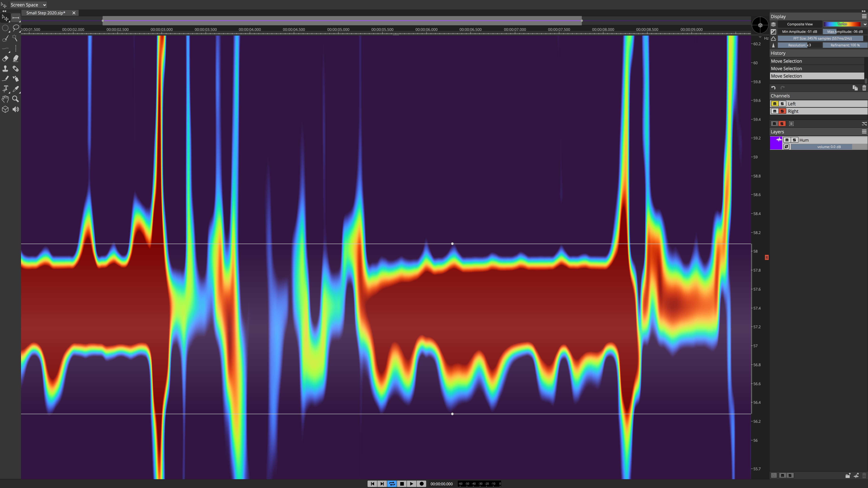Viewport: 868px width, 488px height.
Task: Click the undo arrow in History
Action: click(774, 88)
